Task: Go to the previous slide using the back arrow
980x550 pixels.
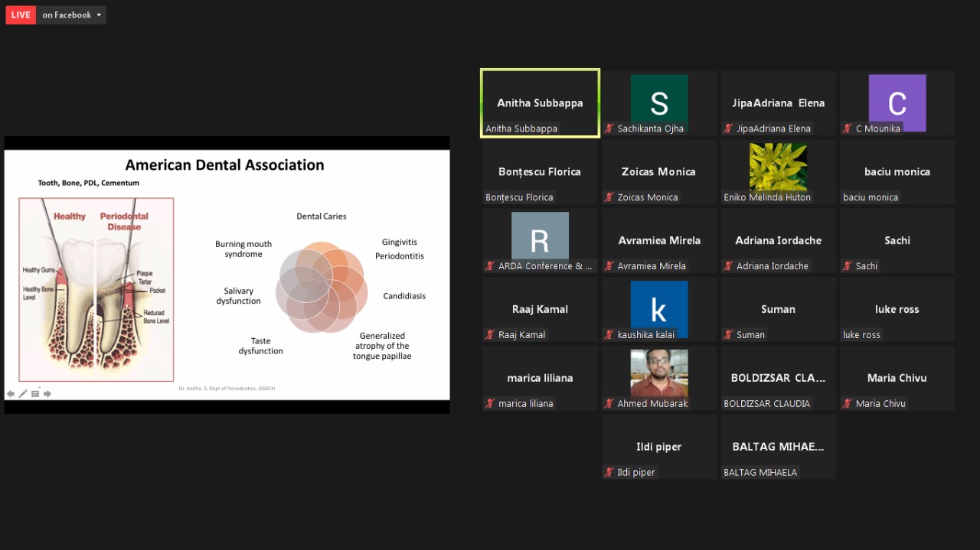Action: [x=11, y=394]
